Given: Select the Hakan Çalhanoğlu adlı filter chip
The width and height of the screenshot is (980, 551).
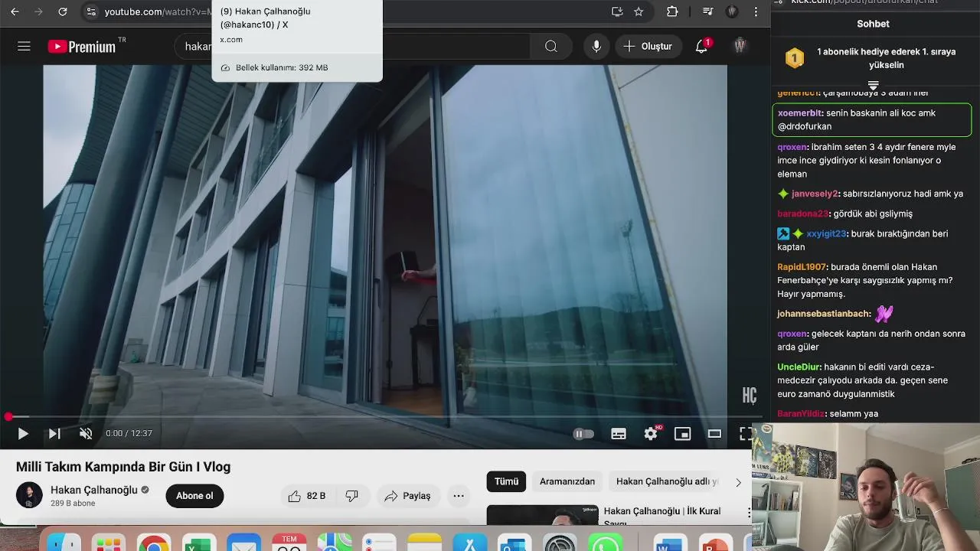Looking at the screenshot, I should [x=667, y=481].
